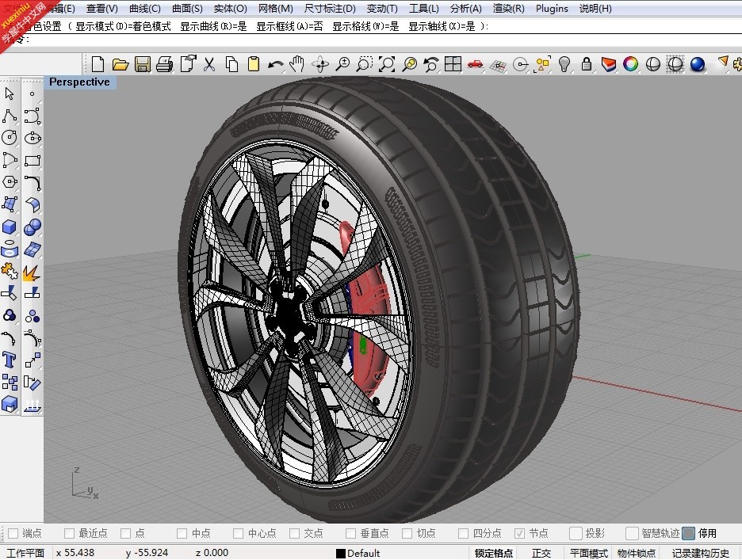This screenshot has height=560, width=742.
Task: Toggle 锁定格点 in the status bar
Action: coord(494,553)
